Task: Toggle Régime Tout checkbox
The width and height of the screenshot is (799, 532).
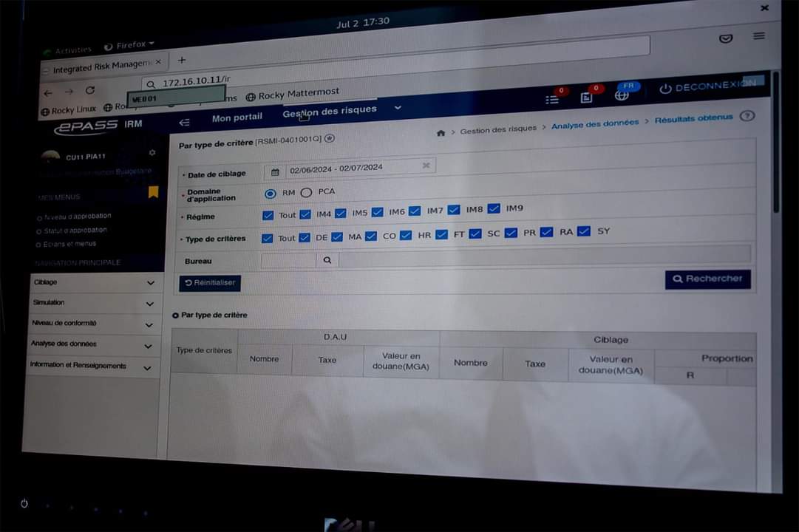Action: coord(268,216)
